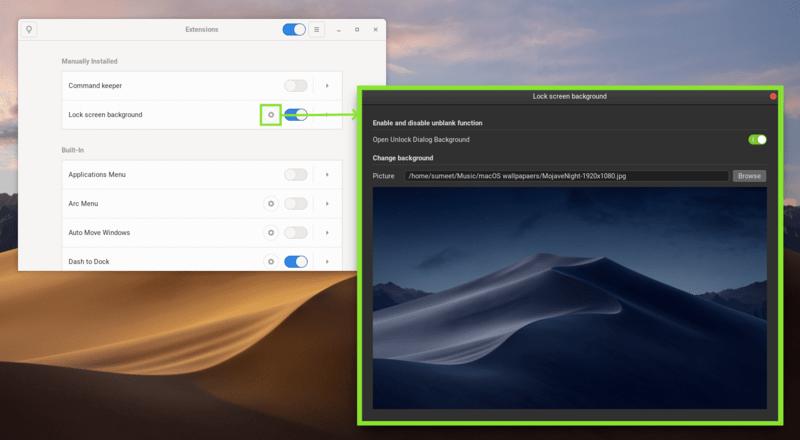
Task: Expand the Auto Move Windows row details
Action: click(327, 233)
